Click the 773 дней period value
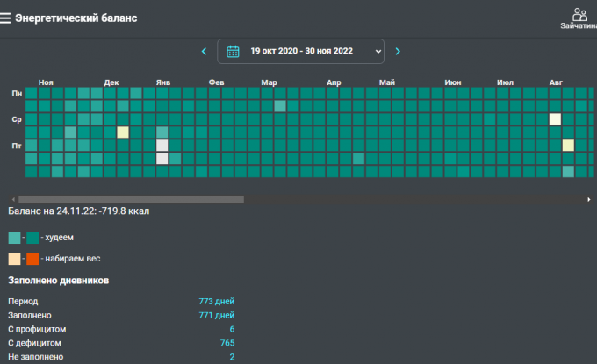Screen dimensions: 597x364 [x=216, y=302]
